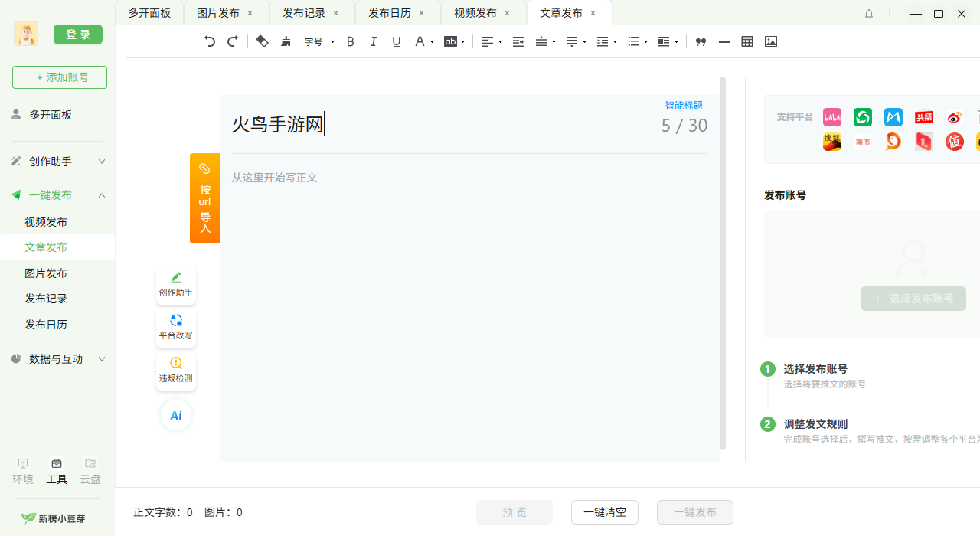Open the text wrap layout dropdown
The image size is (980, 536).
668,42
